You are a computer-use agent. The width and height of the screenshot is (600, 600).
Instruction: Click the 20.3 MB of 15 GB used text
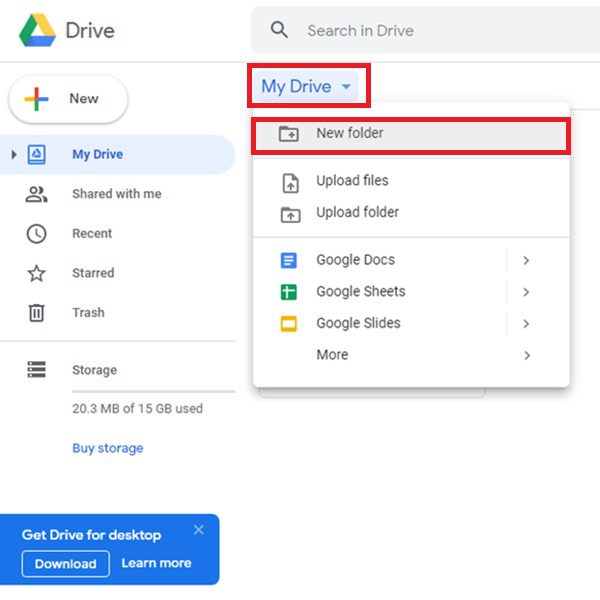(x=137, y=409)
